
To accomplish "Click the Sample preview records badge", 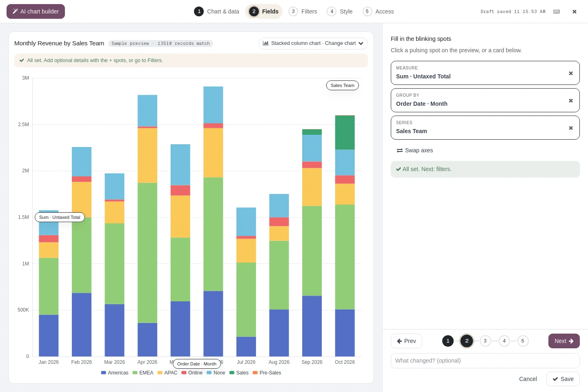I will [x=161, y=43].
